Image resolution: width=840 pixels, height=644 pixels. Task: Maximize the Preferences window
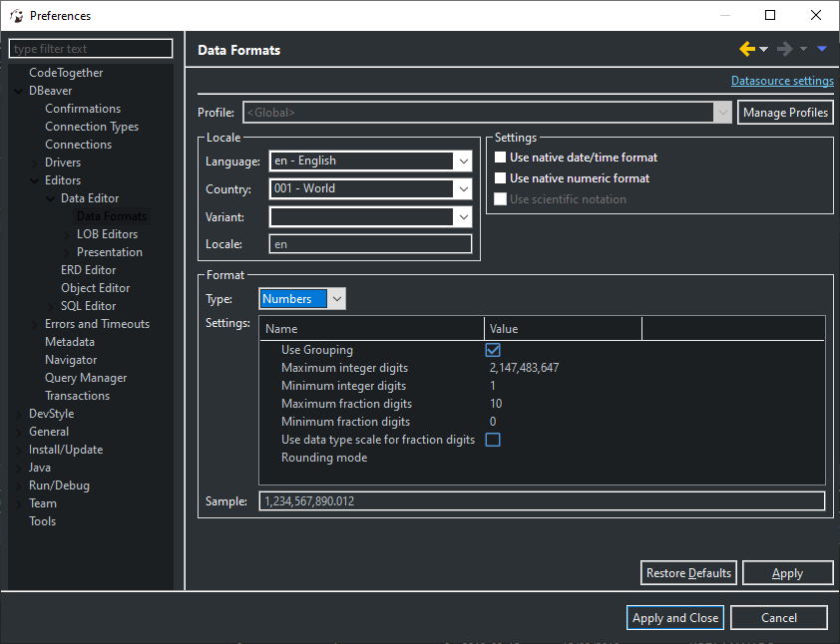[770, 15]
